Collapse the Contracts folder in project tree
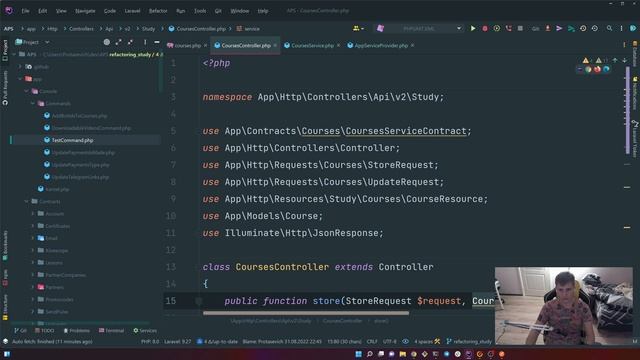 pyautogui.click(x=27, y=201)
